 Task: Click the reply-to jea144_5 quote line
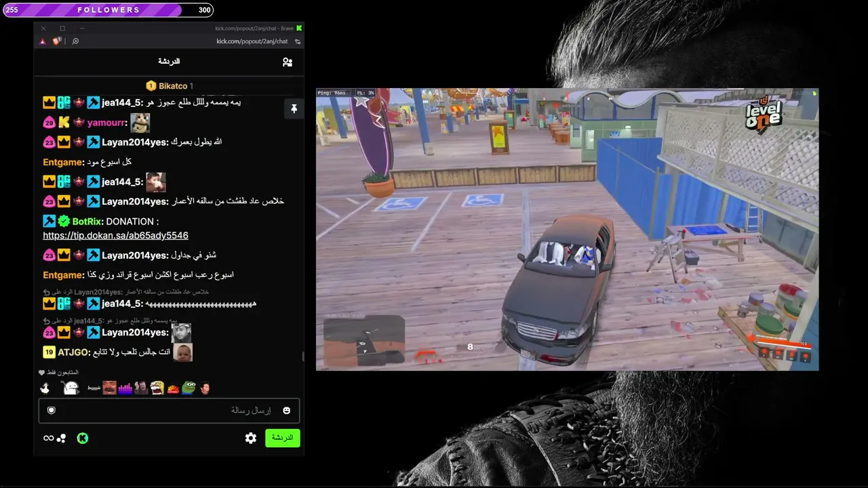pyautogui.click(x=110, y=321)
